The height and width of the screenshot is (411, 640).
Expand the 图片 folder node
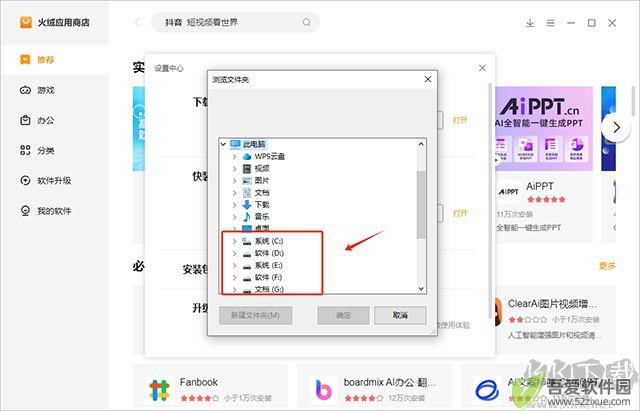click(234, 180)
